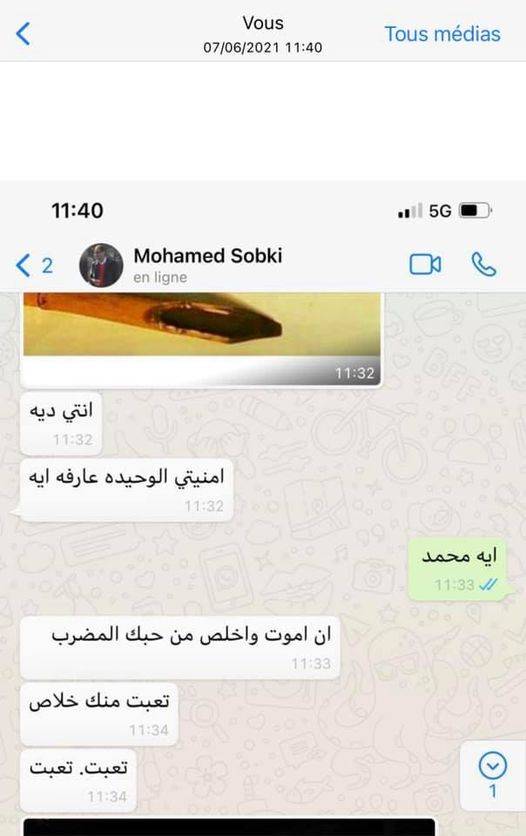Select the message 'تعبت. تعبت'

(x=78, y=781)
